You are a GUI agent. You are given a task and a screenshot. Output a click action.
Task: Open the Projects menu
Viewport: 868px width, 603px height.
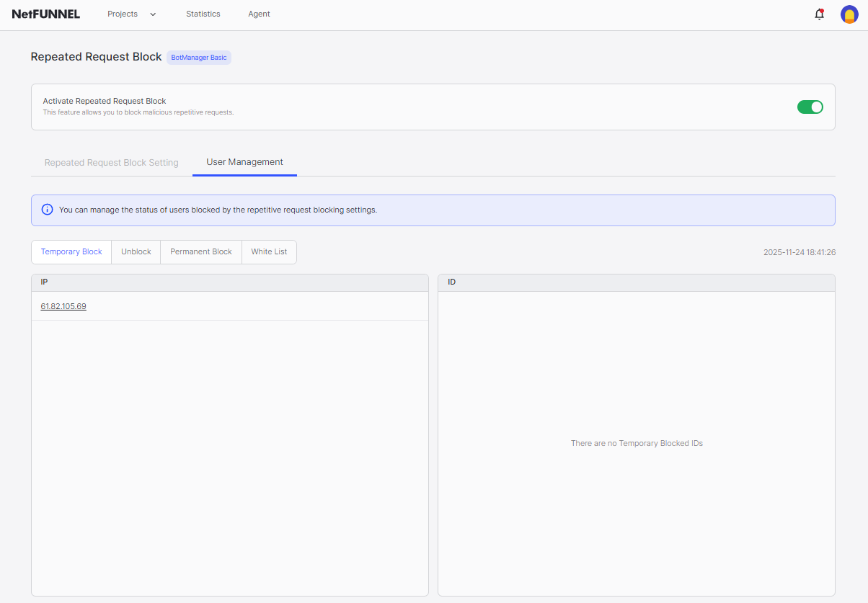click(x=123, y=14)
